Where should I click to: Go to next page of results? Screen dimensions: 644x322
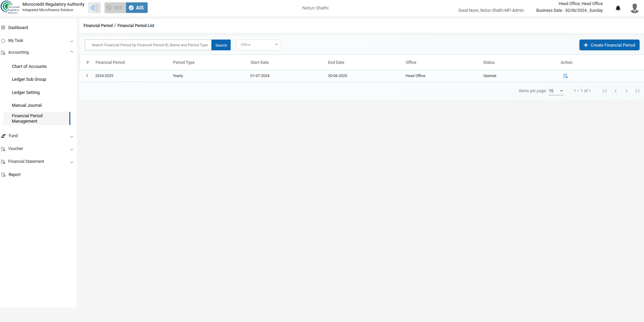(x=626, y=91)
